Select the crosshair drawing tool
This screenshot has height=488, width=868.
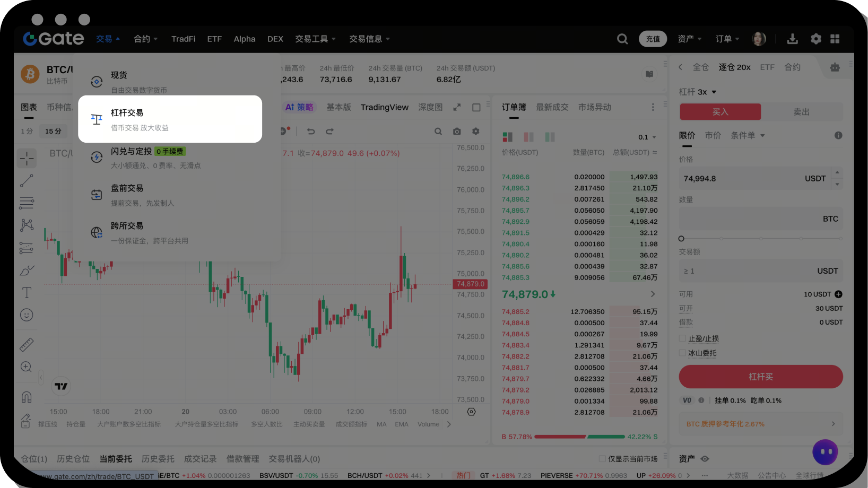pos(27,158)
